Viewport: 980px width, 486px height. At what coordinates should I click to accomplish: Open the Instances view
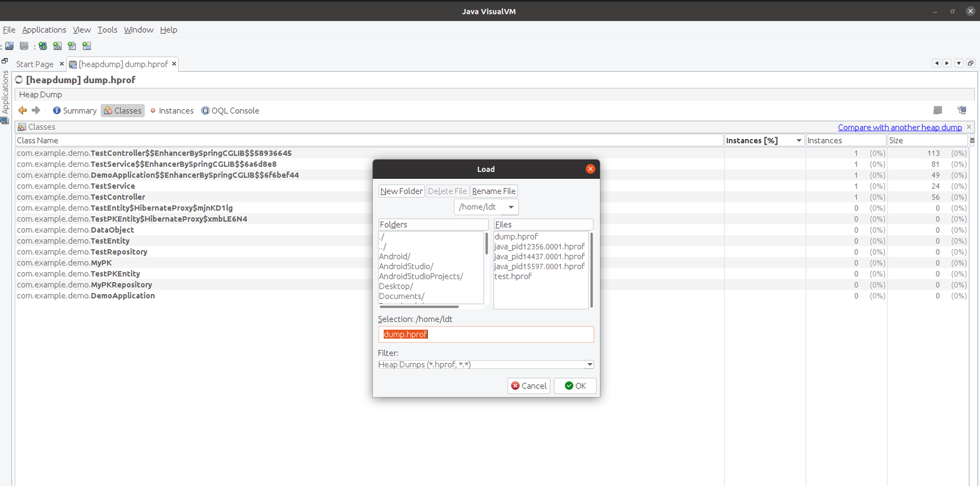(172, 111)
